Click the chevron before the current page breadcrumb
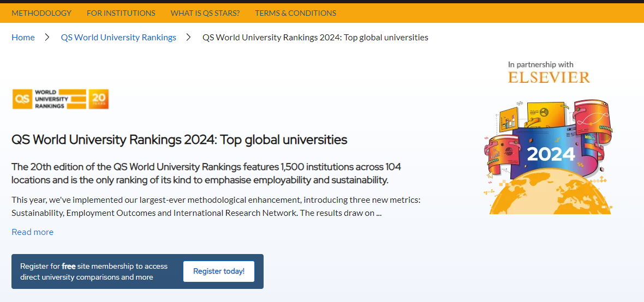Image resolution: width=644 pixels, height=302 pixels. pyautogui.click(x=189, y=38)
